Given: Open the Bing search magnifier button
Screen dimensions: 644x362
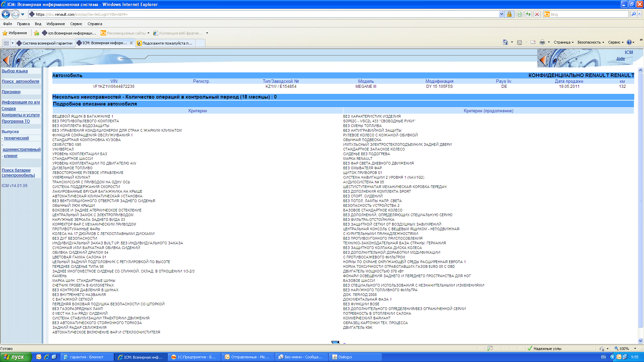Looking at the screenshot, I should [x=633, y=14].
